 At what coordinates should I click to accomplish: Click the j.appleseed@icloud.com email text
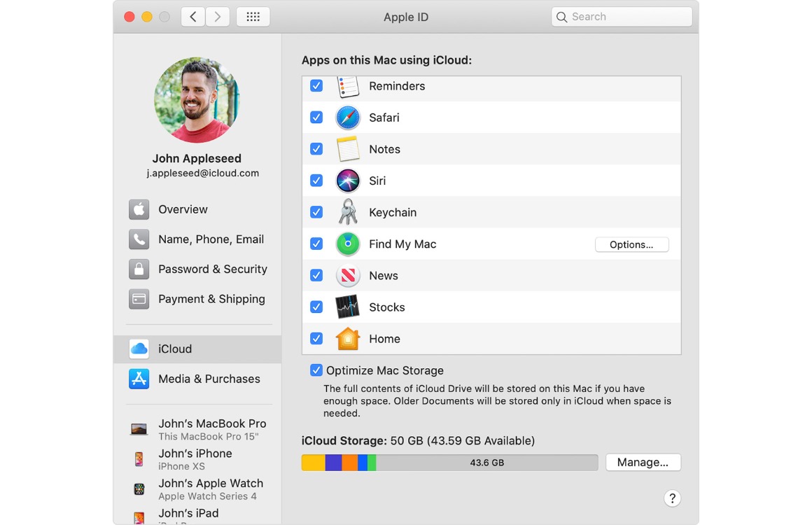pyautogui.click(x=202, y=174)
